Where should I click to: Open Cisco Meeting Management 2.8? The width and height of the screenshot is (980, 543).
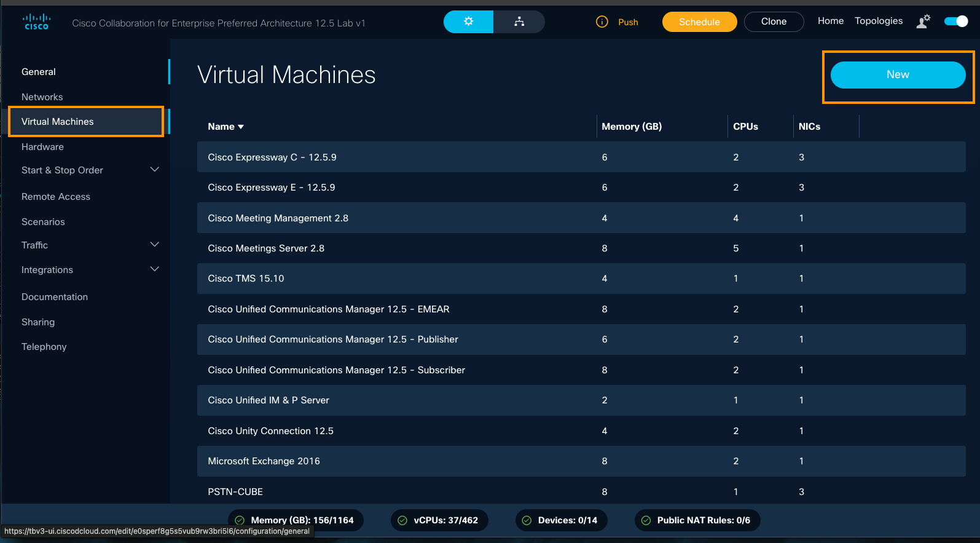tap(581, 218)
